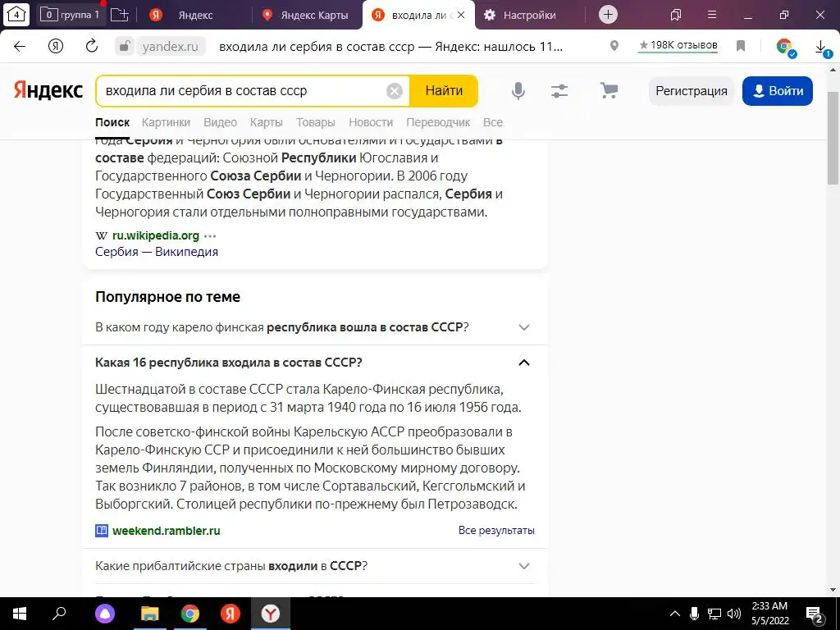
Task: Open the Все services menu
Action: point(493,122)
